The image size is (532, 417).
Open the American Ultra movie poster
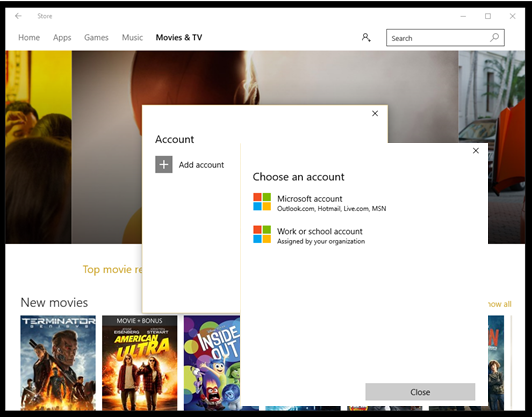[139, 363]
